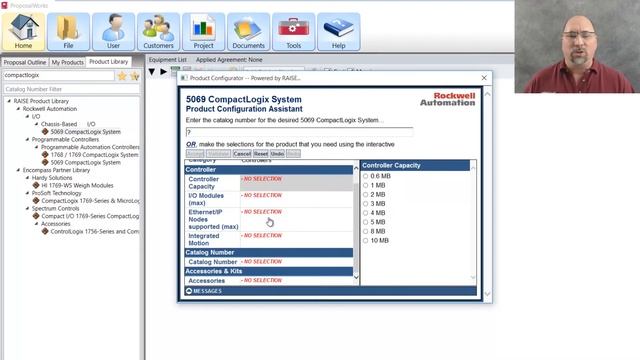This screenshot has width=640, height=360.
Task: Collapse the Chassis-Based I/O node
Action: click(37, 124)
